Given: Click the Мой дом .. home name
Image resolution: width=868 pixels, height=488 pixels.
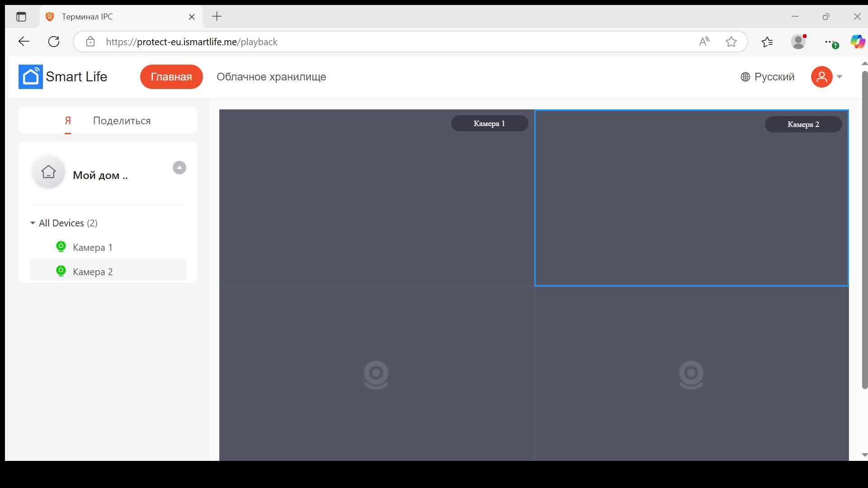Looking at the screenshot, I should tap(100, 175).
